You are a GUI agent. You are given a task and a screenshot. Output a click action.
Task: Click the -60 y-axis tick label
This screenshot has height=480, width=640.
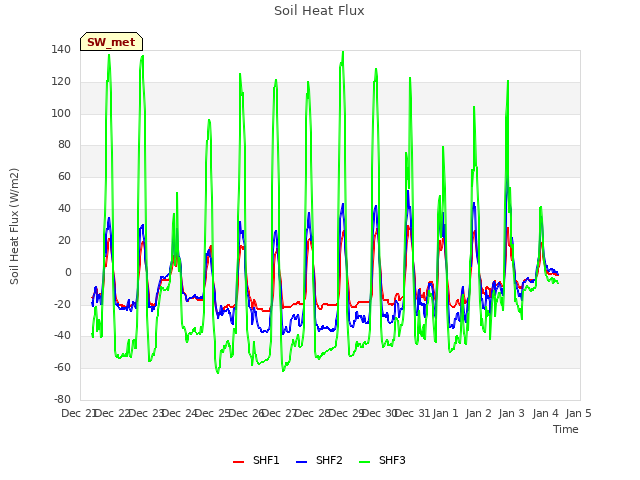tap(62, 368)
